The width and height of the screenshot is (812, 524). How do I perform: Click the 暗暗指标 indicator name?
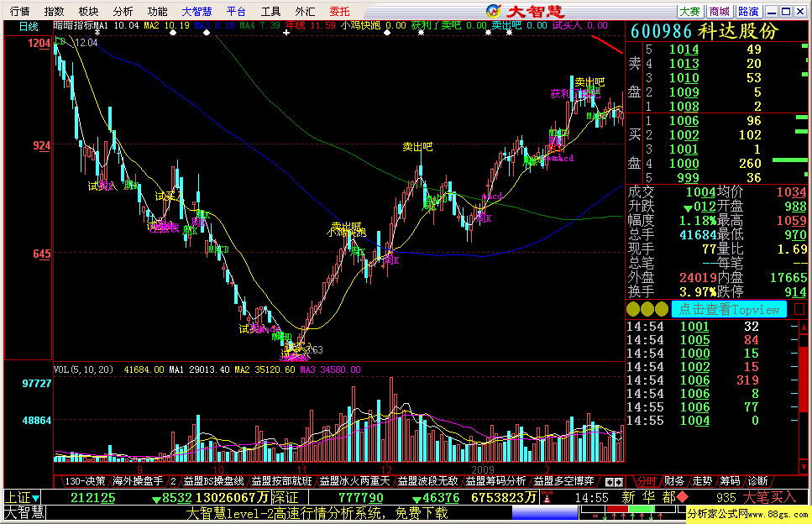[73, 25]
